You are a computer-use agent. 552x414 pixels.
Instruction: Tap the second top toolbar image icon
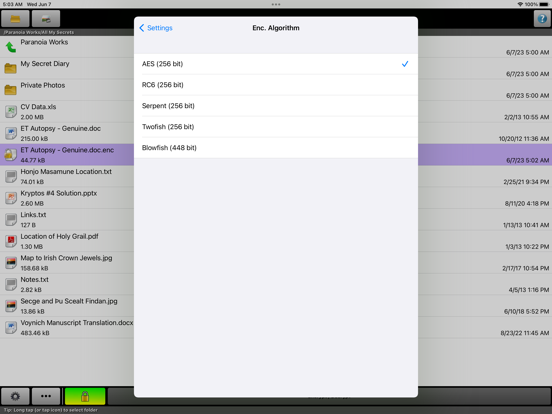[46, 19]
